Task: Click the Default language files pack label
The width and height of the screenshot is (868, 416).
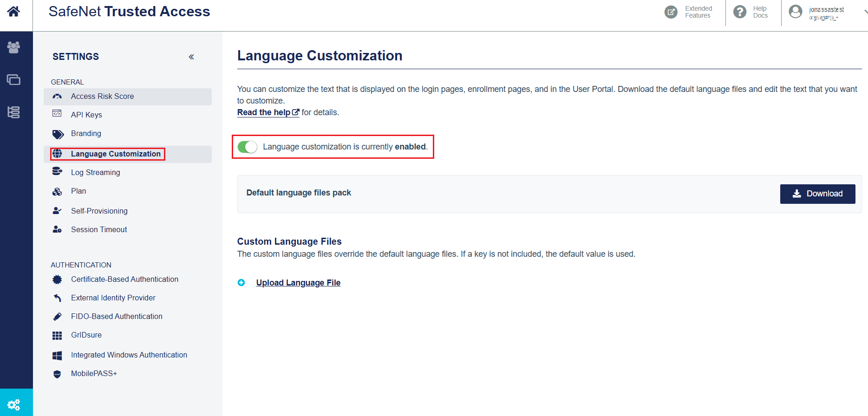Action: coord(299,193)
